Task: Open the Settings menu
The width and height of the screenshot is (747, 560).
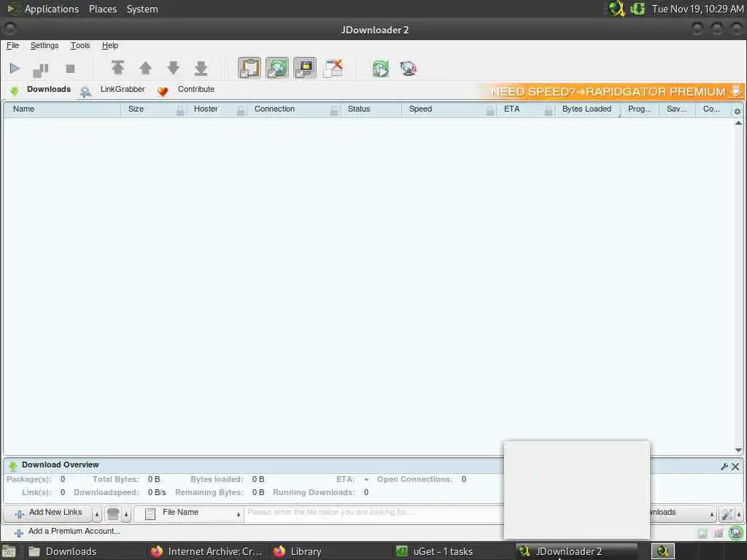Action: pyautogui.click(x=44, y=46)
